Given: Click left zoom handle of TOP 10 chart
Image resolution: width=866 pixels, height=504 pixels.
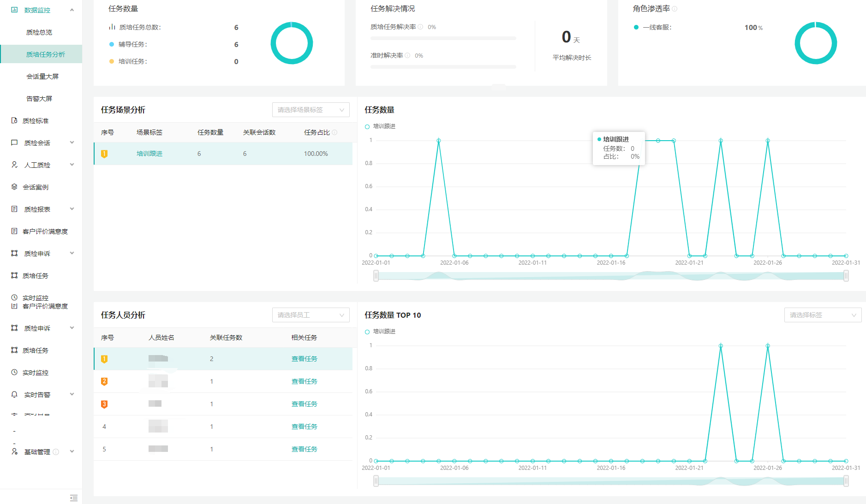Looking at the screenshot, I should tap(376, 481).
